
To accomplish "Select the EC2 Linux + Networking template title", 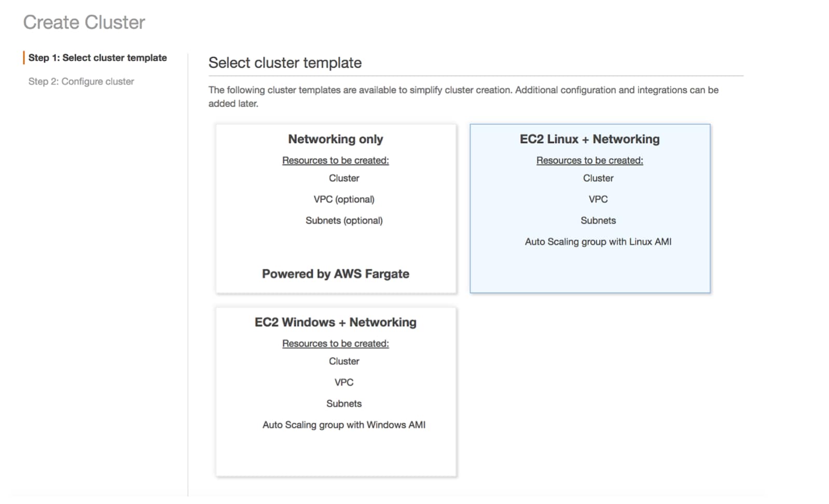I will pyautogui.click(x=589, y=139).
